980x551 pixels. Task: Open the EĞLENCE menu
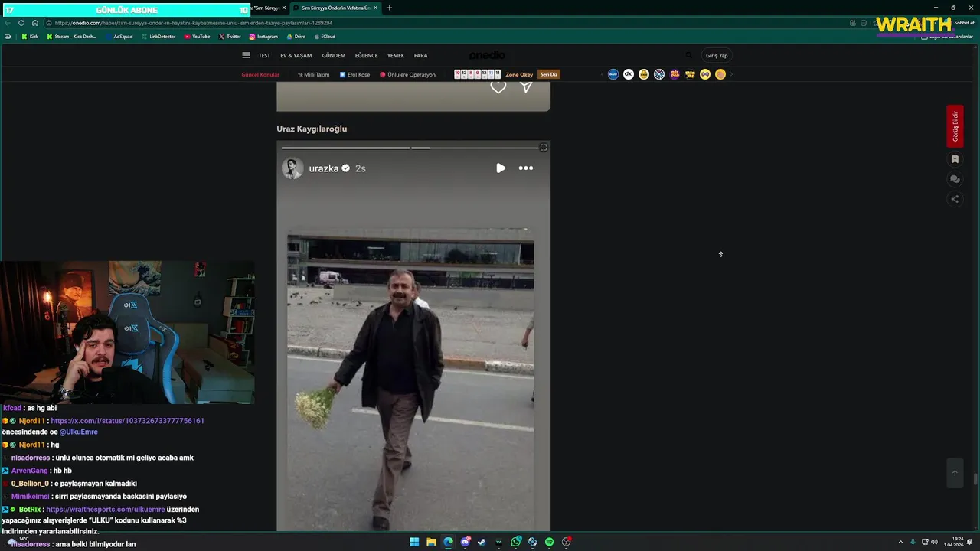click(366, 55)
